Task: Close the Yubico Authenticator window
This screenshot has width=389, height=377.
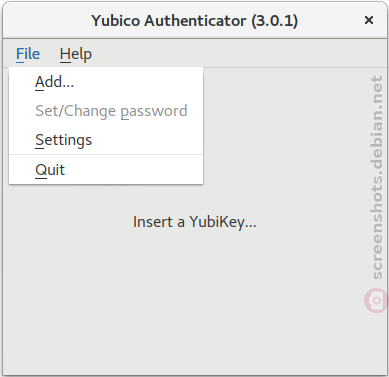Action: click(x=369, y=20)
